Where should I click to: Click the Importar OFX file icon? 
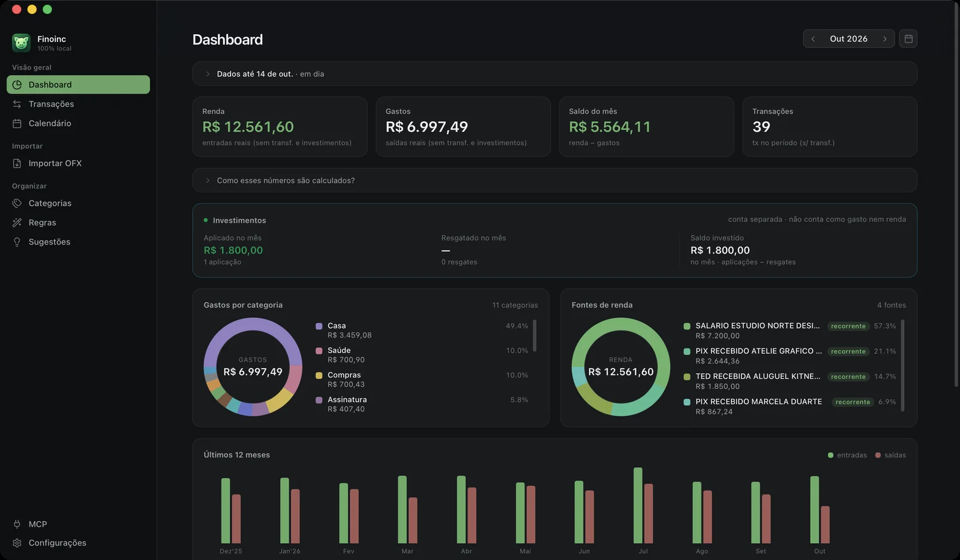point(17,163)
